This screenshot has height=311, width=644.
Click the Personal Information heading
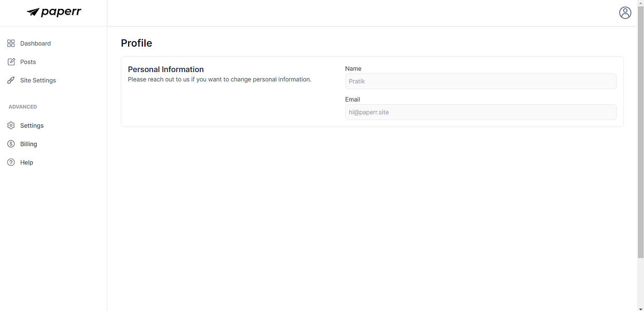(166, 69)
